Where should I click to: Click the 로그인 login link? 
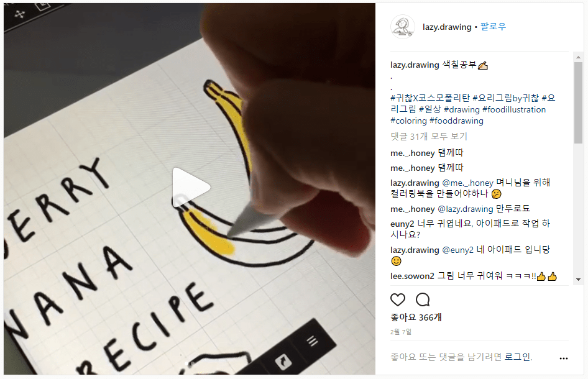517,357
